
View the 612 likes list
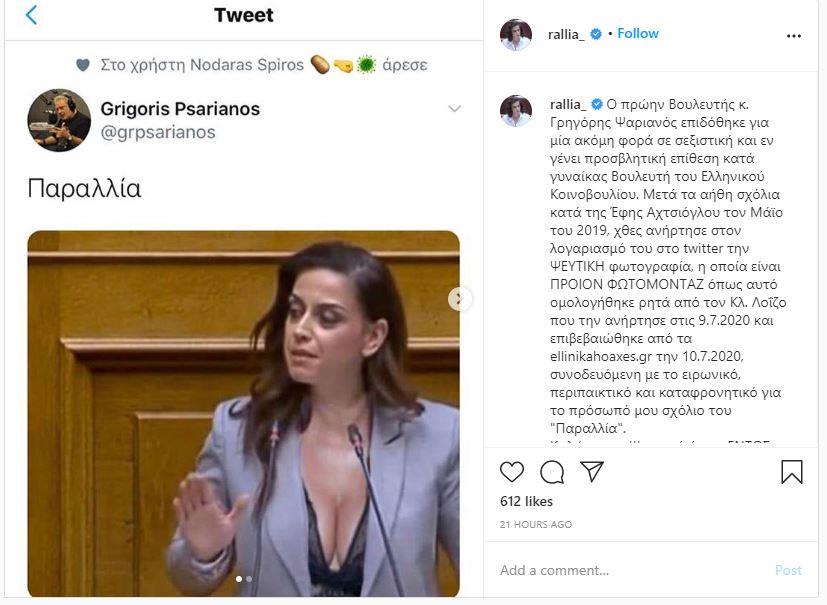526,501
